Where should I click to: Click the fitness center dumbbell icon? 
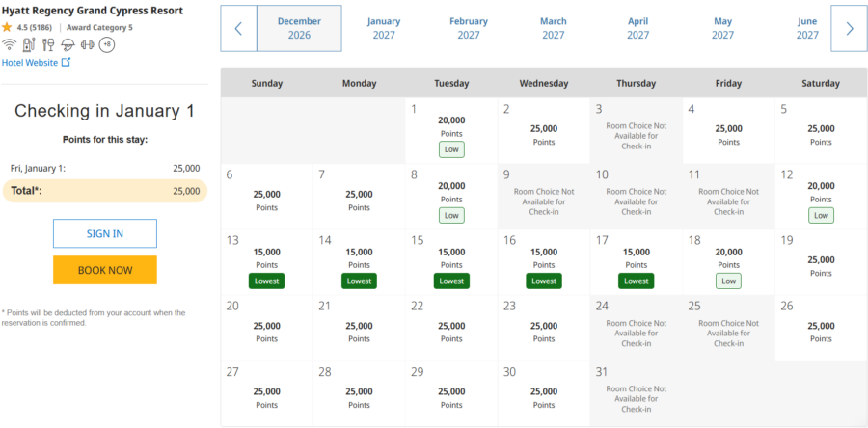88,44
